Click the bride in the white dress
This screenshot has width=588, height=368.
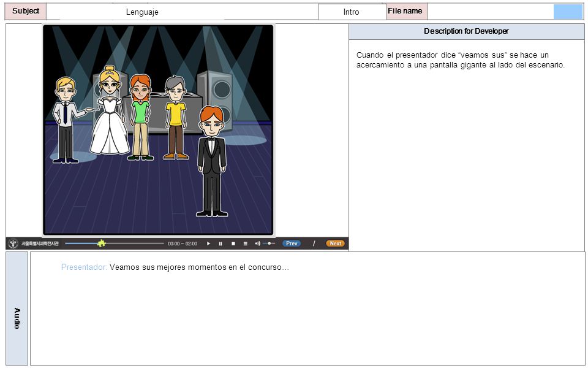(110, 111)
